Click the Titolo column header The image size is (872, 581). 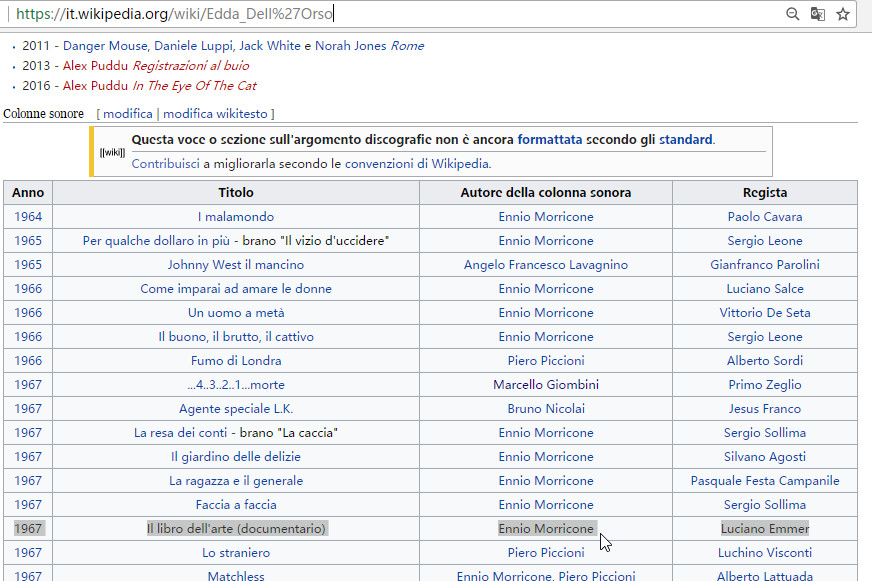pos(236,192)
